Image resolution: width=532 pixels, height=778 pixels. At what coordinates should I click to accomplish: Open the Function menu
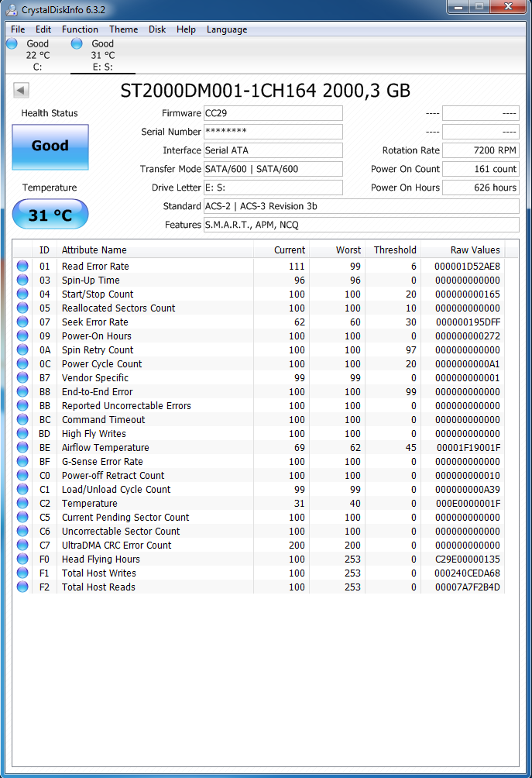tap(80, 29)
